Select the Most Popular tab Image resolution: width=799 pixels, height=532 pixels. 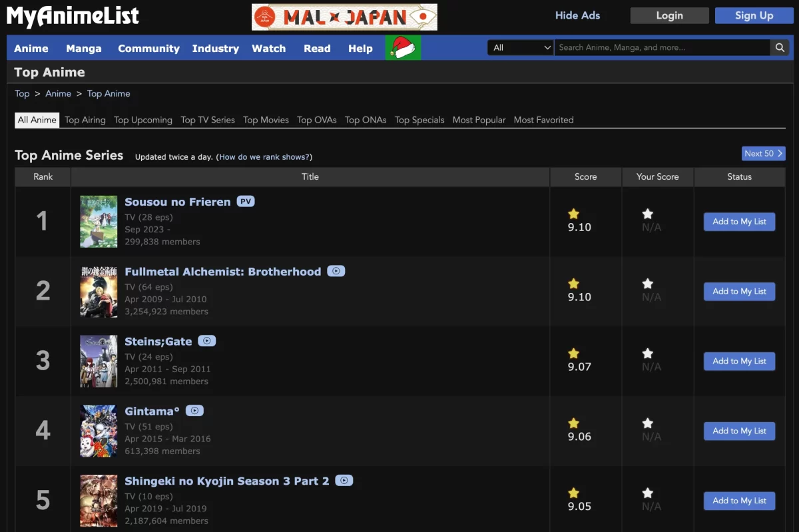pos(479,120)
